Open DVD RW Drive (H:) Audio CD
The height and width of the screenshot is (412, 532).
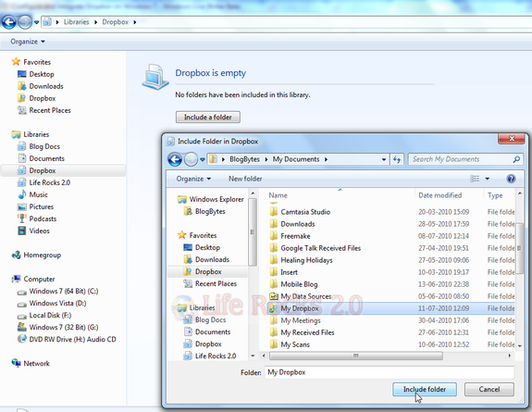72,339
